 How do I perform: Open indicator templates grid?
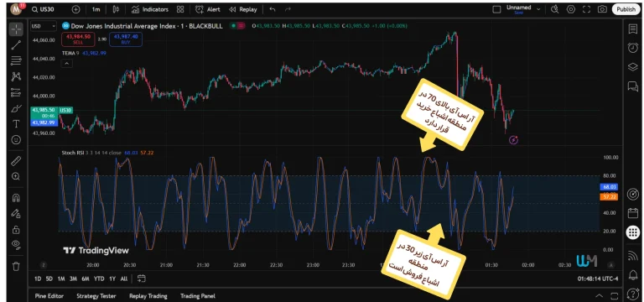180,9
